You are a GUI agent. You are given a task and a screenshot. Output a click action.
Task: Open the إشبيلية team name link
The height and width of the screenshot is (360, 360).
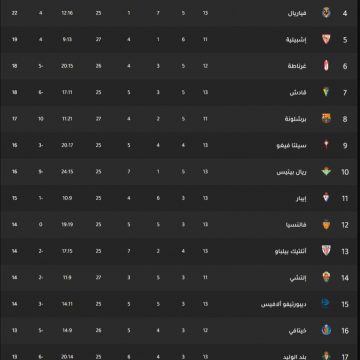pos(296,40)
